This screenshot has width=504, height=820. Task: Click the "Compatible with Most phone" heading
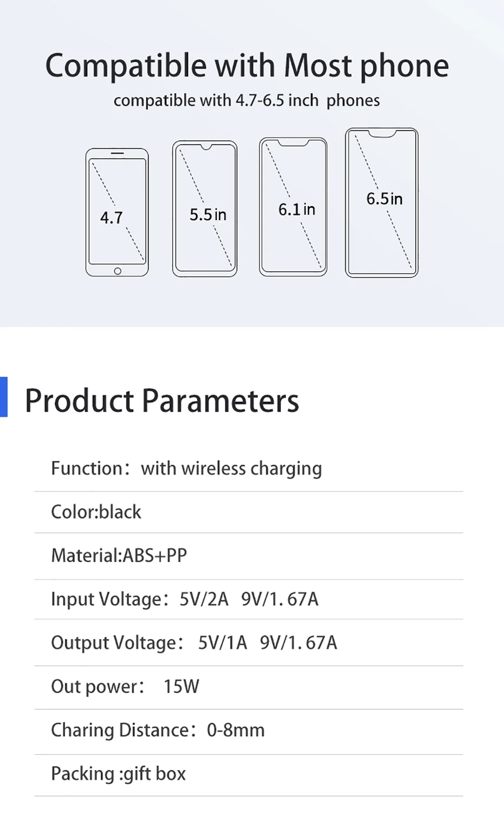pos(247,66)
